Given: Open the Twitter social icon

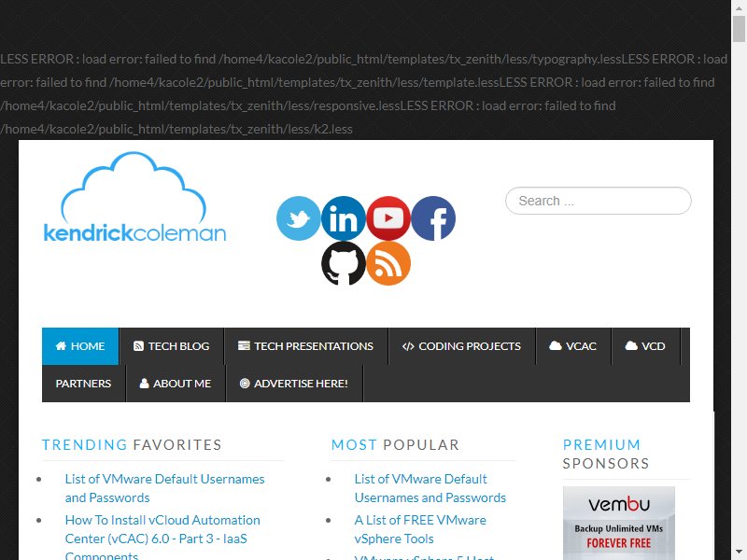Looking at the screenshot, I should tap(298, 218).
